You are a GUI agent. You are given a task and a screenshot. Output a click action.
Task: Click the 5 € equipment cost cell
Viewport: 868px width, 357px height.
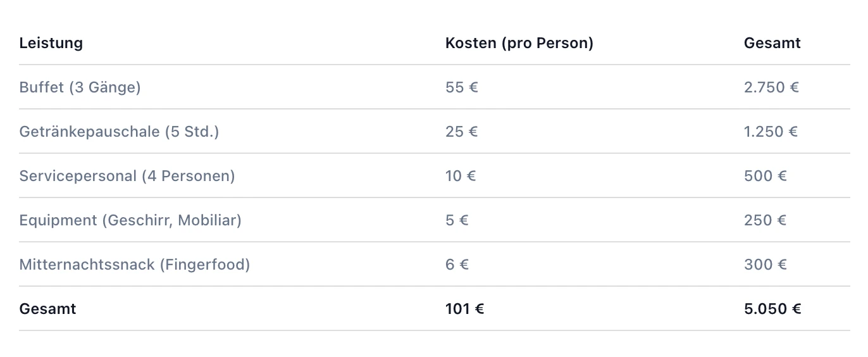point(457,220)
